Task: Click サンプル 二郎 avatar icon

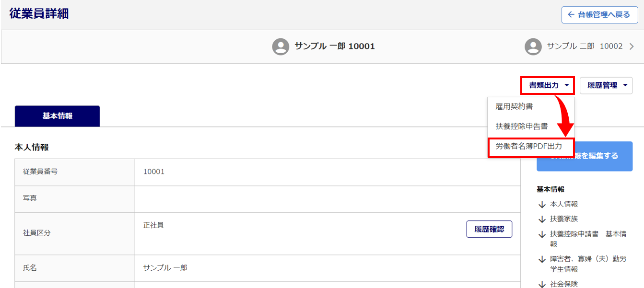Action: pos(533,46)
